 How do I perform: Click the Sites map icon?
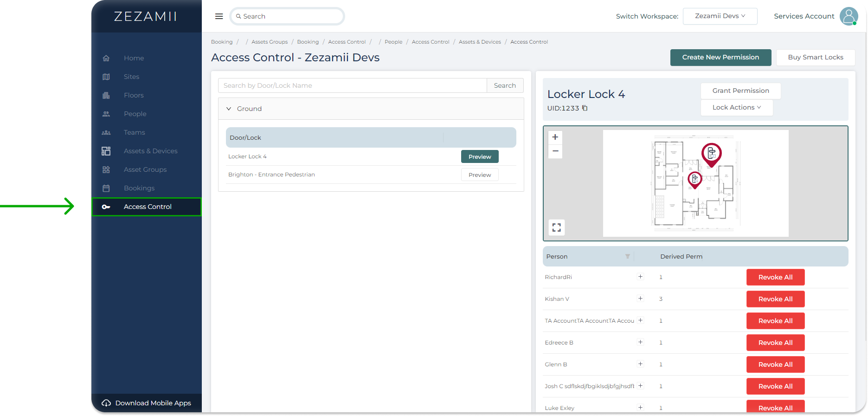(x=106, y=77)
